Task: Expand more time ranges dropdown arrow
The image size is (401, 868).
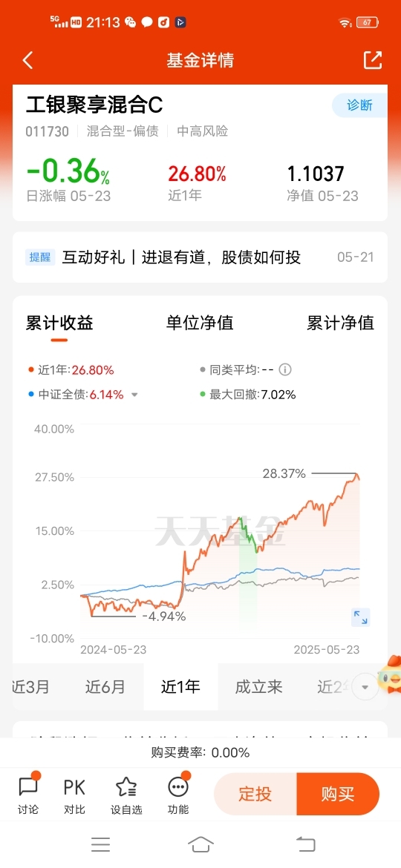Action: pos(365,687)
